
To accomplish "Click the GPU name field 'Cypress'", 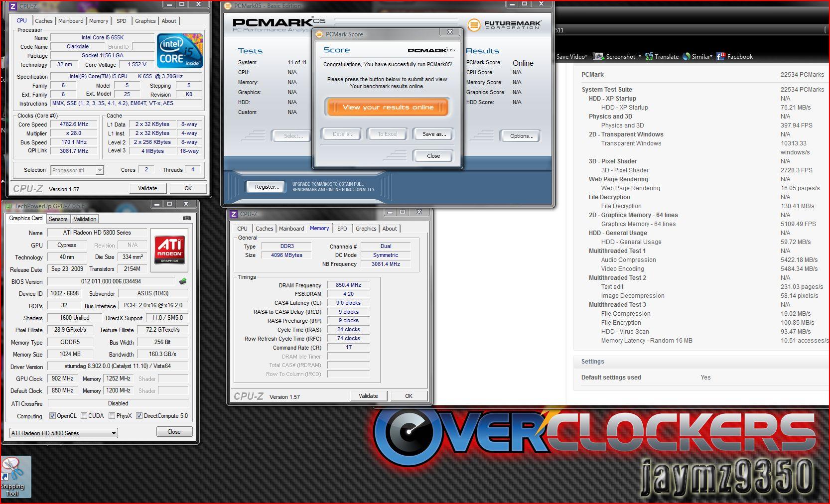I will pyautogui.click(x=67, y=245).
